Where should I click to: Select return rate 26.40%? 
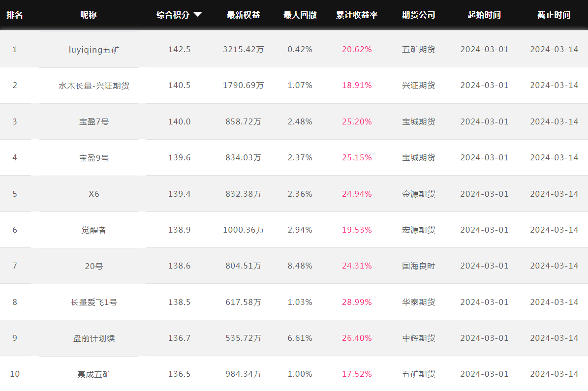click(357, 338)
